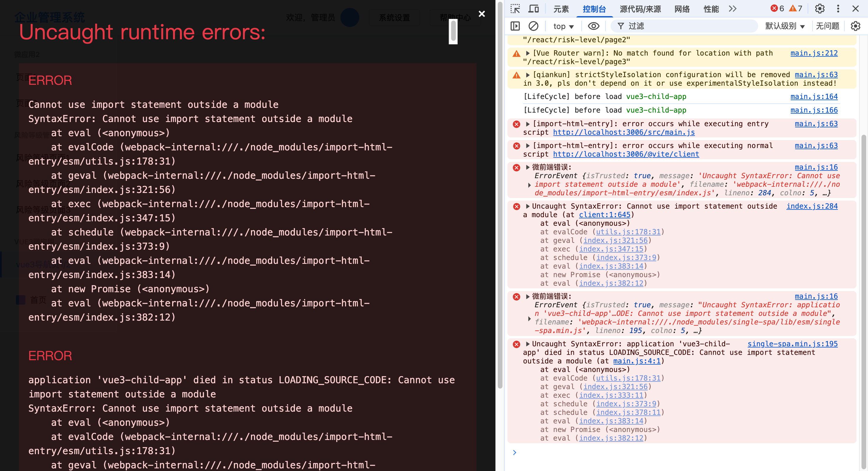This screenshot has height=471, width=868.
Task: Show more DevTools tabs chevron
Action: click(x=732, y=9)
